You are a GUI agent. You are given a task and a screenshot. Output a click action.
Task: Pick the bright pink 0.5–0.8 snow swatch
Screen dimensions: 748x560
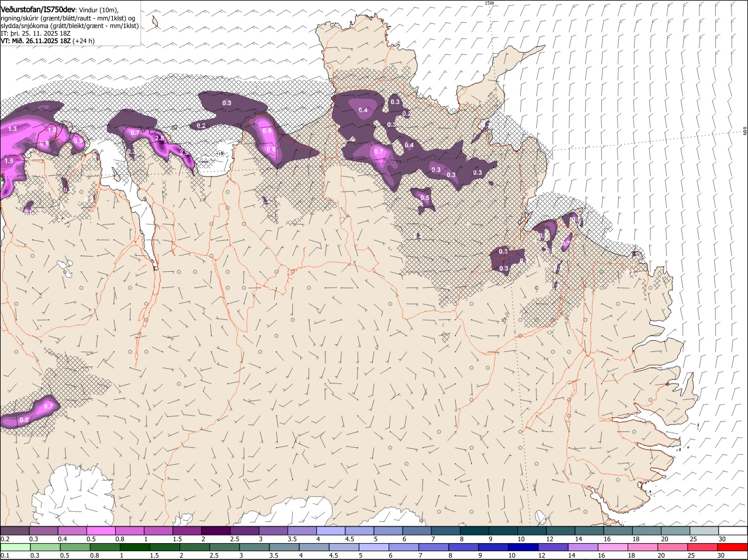101,531
